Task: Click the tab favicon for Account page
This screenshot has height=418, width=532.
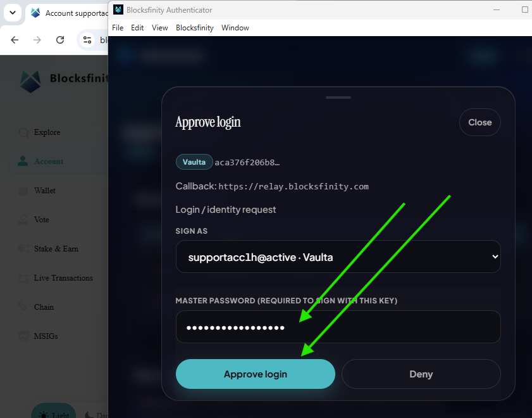Action: pyautogui.click(x=35, y=13)
